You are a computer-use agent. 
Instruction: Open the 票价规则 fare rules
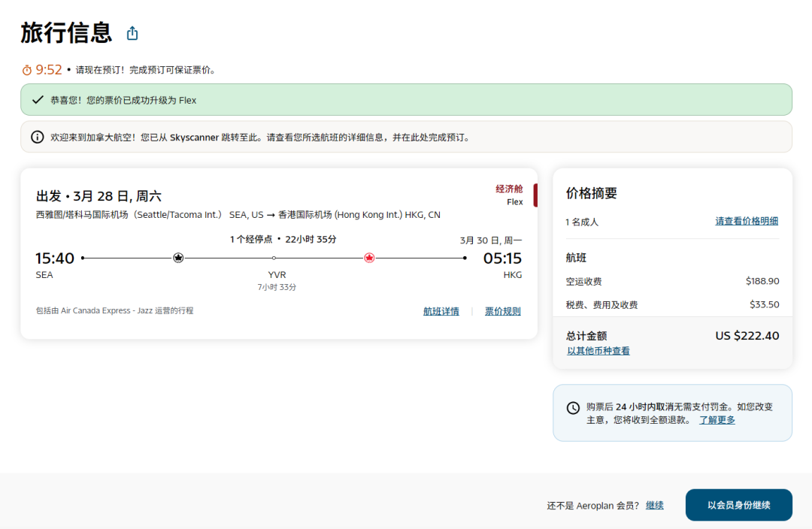point(502,311)
